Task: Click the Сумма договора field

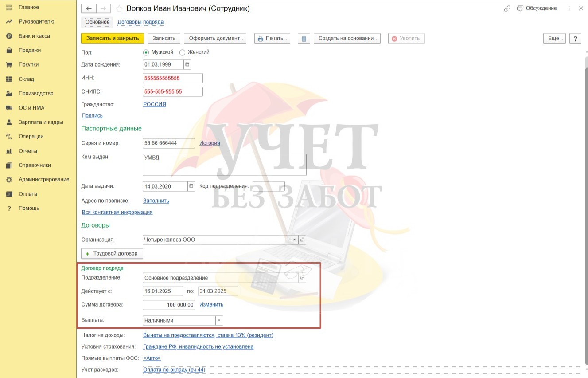Action: click(169, 305)
